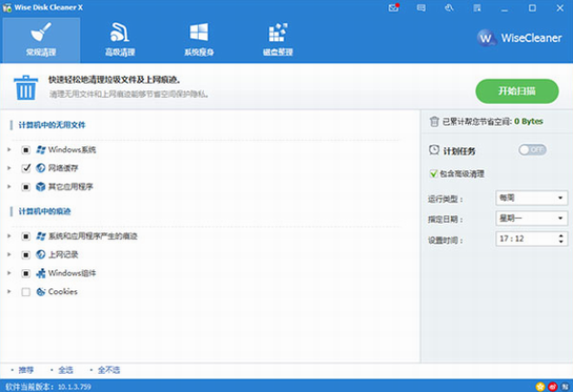Click the feedback chat icon in title bar
This screenshot has height=392, width=573.
pyautogui.click(x=421, y=8)
